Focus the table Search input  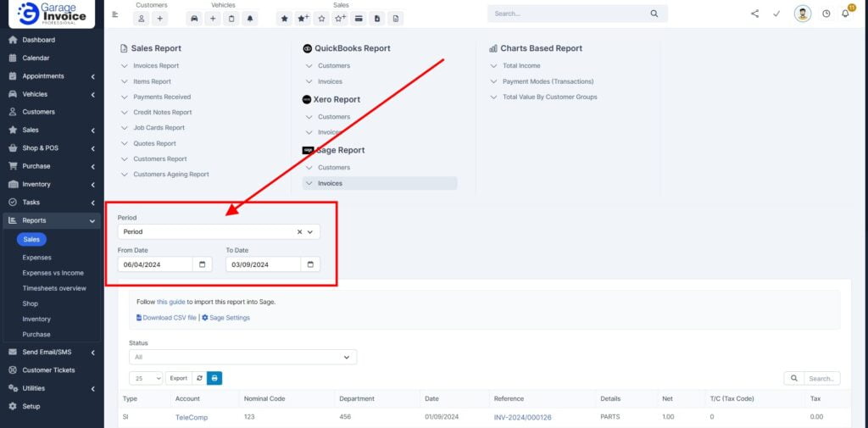click(x=822, y=378)
